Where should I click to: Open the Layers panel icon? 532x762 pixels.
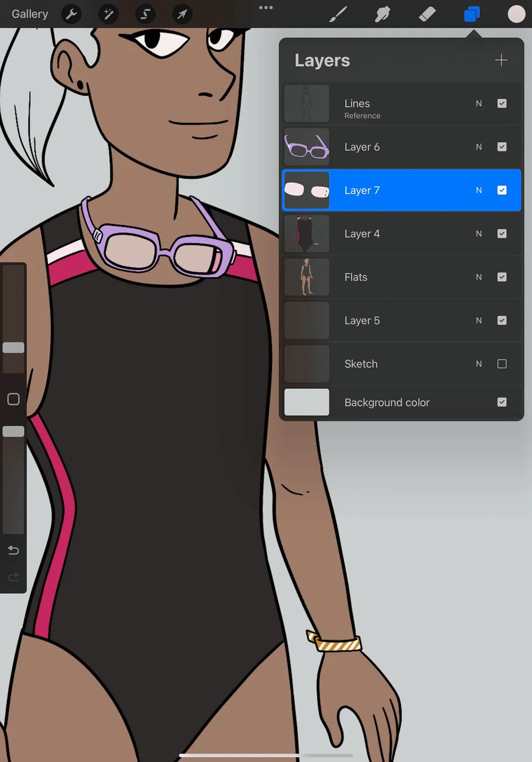[x=471, y=14]
